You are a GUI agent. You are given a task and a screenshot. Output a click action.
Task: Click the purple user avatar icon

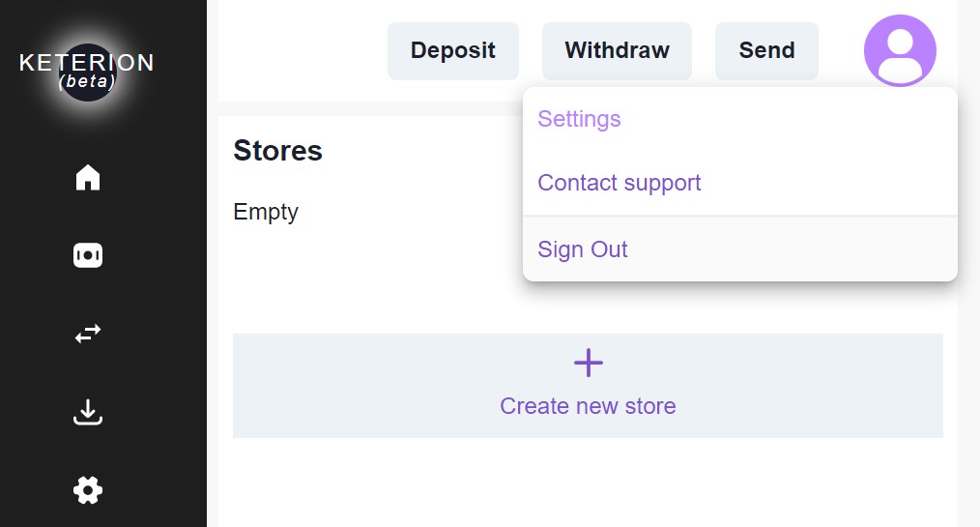point(900,50)
